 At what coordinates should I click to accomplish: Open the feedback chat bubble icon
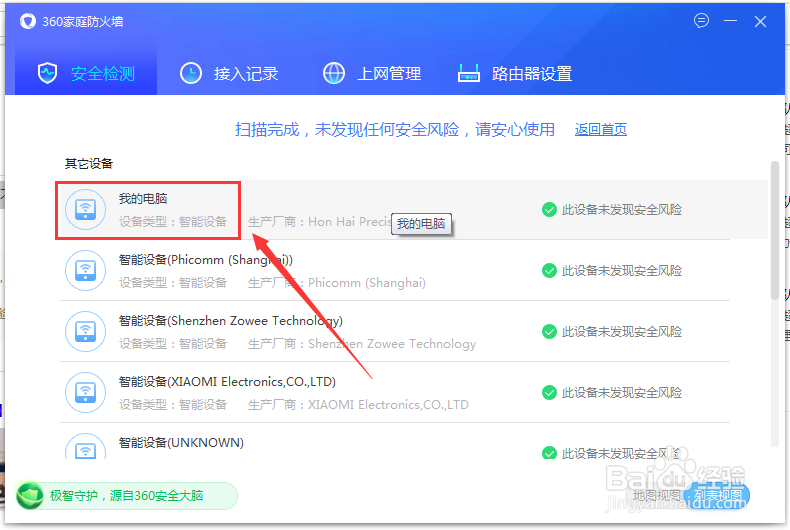tap(701, 21)
